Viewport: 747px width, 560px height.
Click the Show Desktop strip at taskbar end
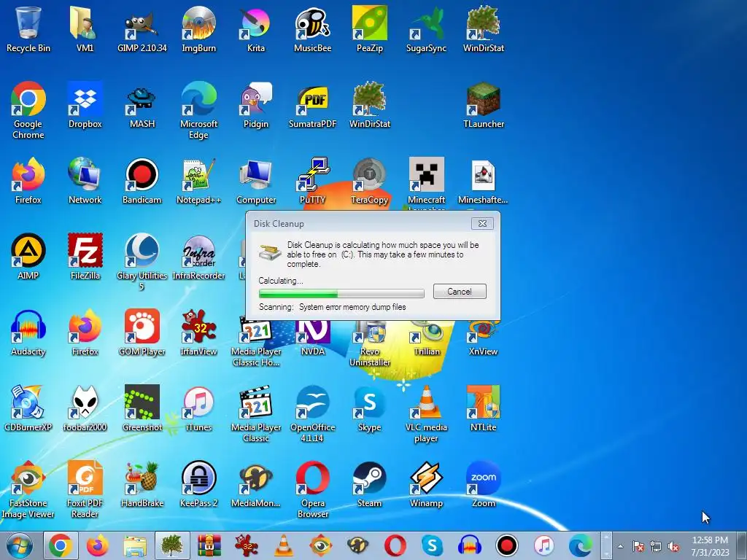click(x=741, y=545)
